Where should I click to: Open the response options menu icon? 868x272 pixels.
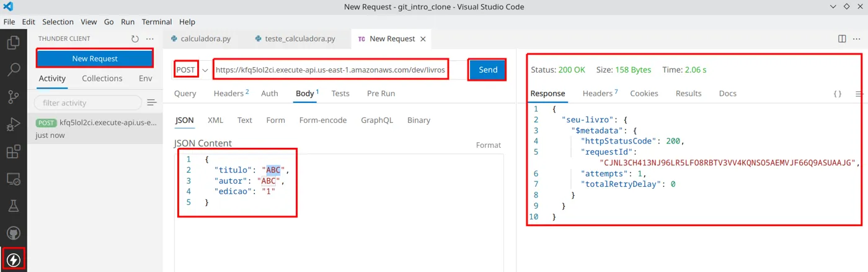pyautogui.click(x=859, y=94)
